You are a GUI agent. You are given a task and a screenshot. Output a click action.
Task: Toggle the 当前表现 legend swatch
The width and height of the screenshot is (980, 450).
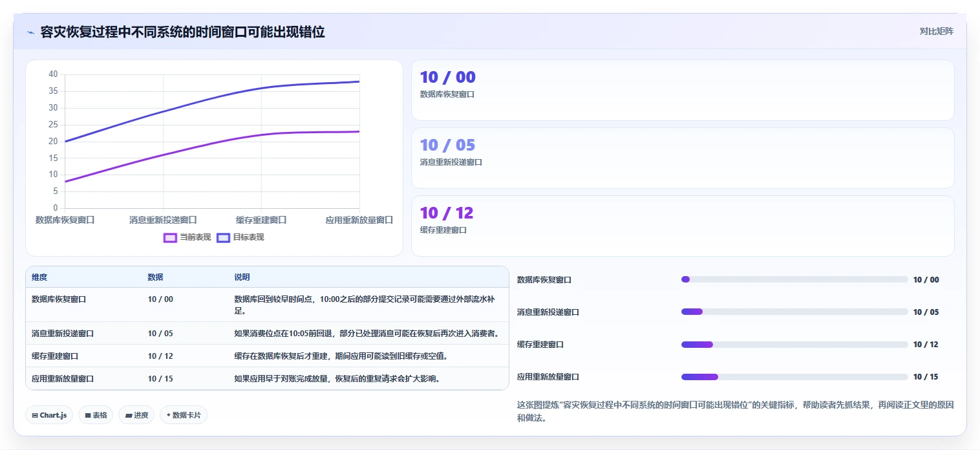(171, 237)
